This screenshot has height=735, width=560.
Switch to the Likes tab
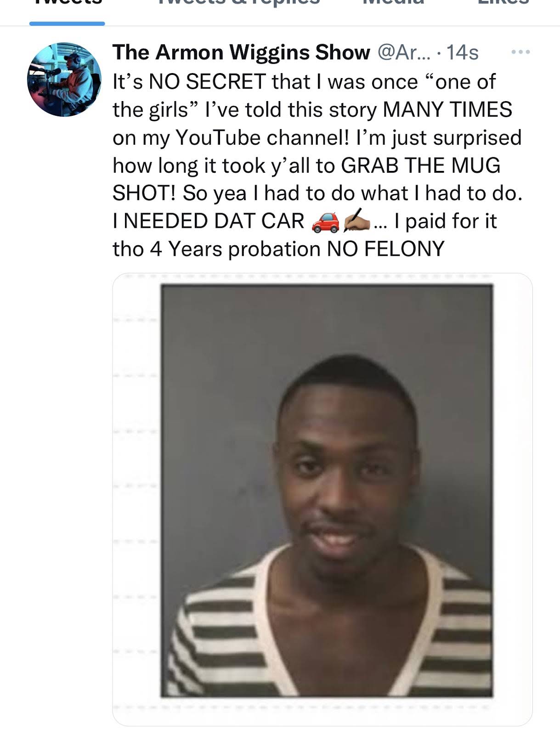click(x=503, y=3)
